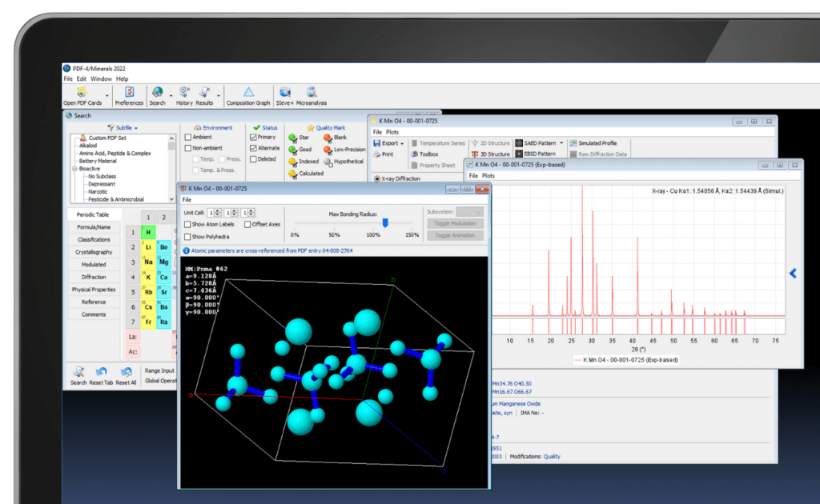Open the Preferences tool
This screenshot has height=504, width=820.
click(x=129, y=96)
